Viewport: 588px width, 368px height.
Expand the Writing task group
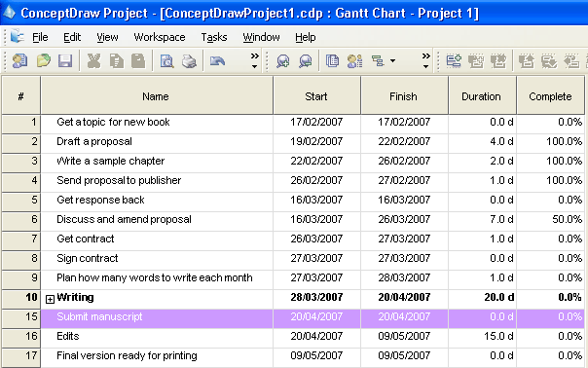click(50, 299)
